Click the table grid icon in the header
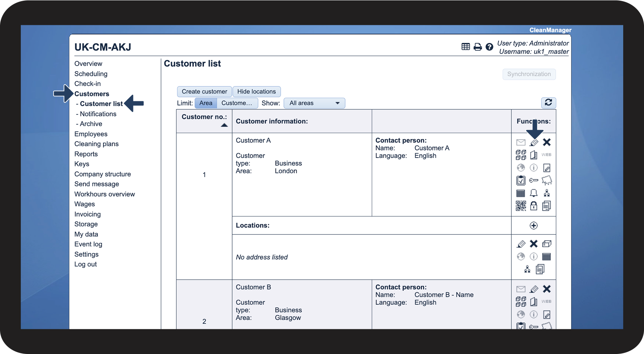Viewport: 644px width, 354px height. tap(465, 47)
